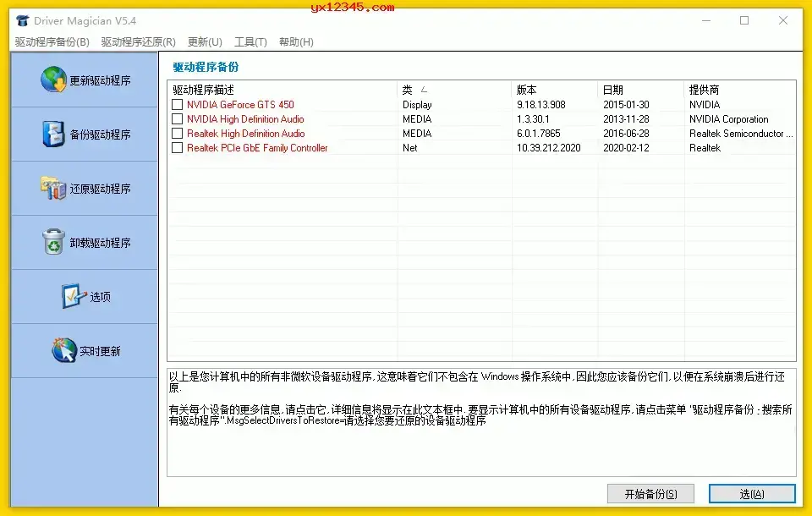Open the 驱动程序备份(B) menu
This screenshot has width=812, height=516.
[x=52, y=42]
